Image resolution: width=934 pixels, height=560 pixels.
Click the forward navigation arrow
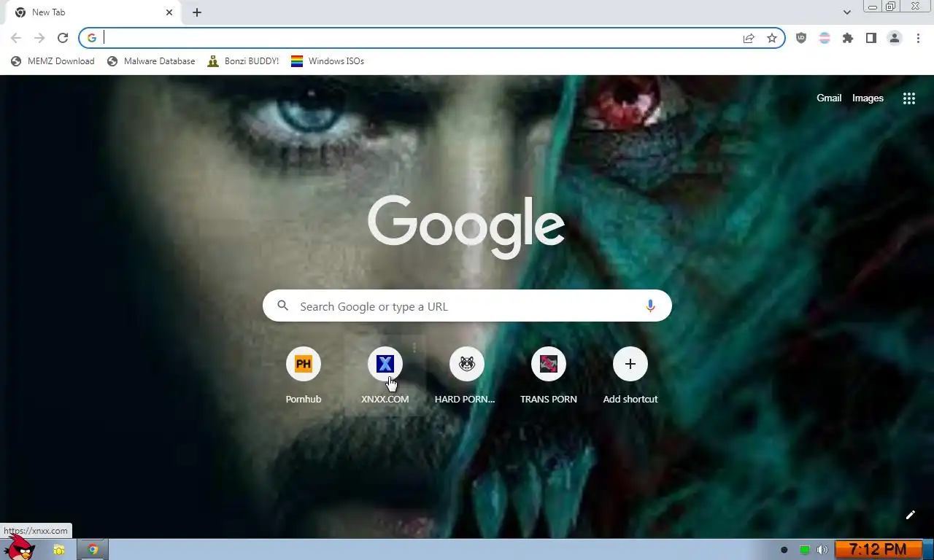39,38
